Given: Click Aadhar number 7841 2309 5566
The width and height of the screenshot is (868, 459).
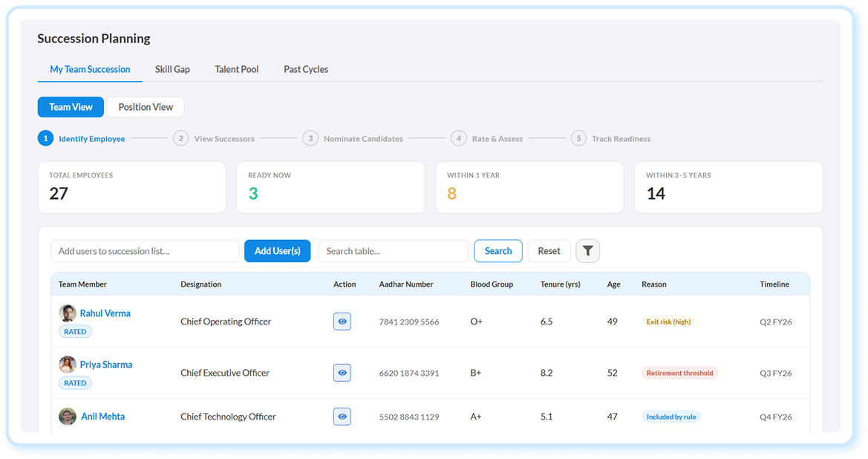Looking at the screenshot, I should pos(409,322).
